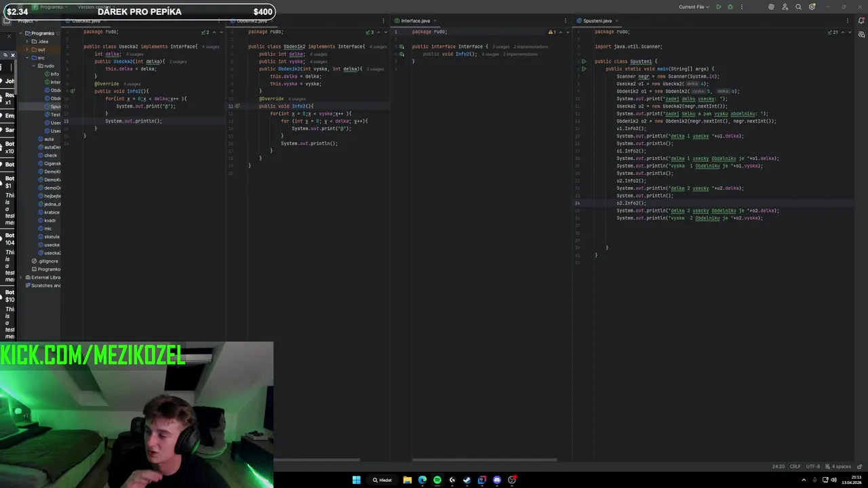The width and height of the screenshot is (868, 488).
Task: Click the run gutter icon next to the main method
Action: click(x=584, y=68)
